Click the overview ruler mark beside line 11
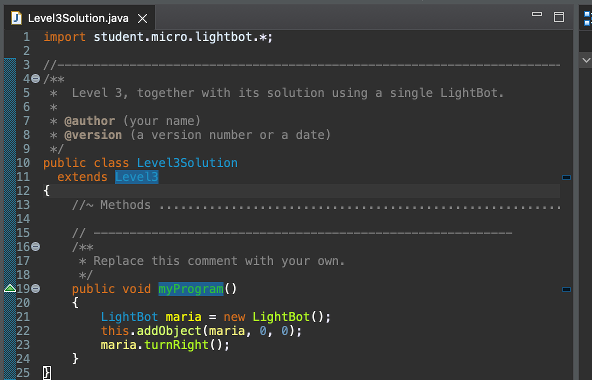592x380 pixels. [566, 177]
